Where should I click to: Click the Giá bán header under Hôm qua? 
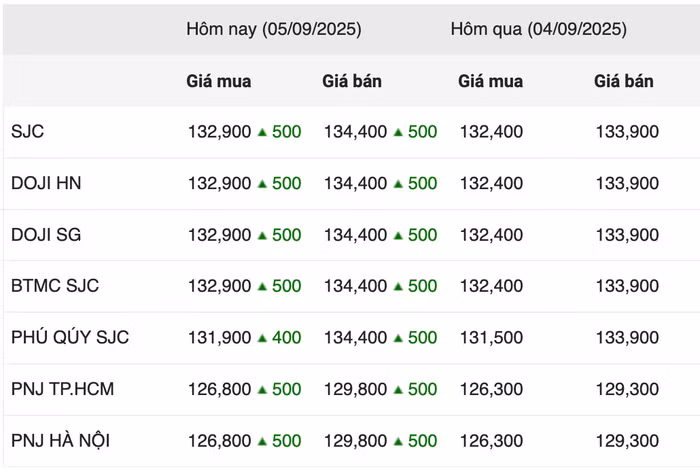point(623,81)
